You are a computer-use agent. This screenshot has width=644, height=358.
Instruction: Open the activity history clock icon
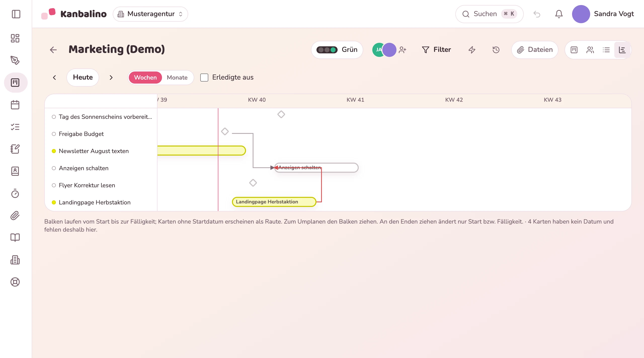pos(496,50)
